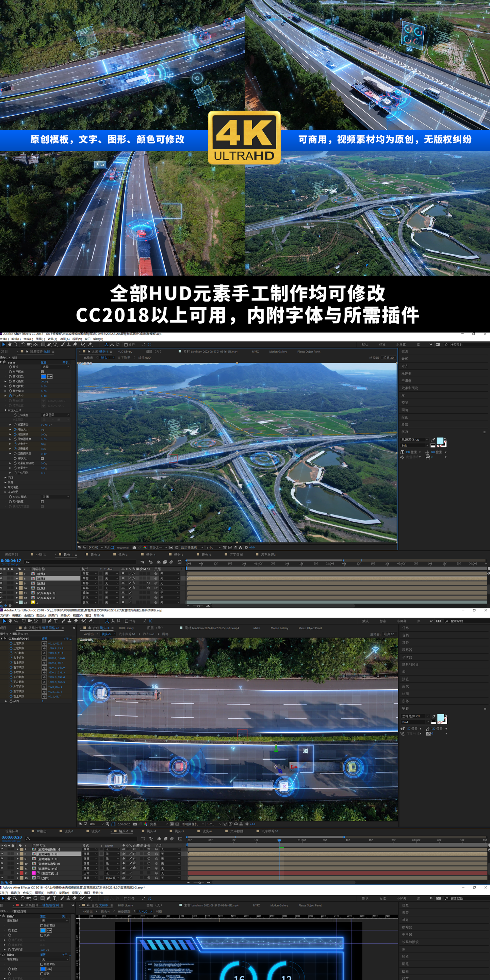Open 效果(T) menu in 镜头-1 window
Viewport: 490px width, 980px height.
52,339
